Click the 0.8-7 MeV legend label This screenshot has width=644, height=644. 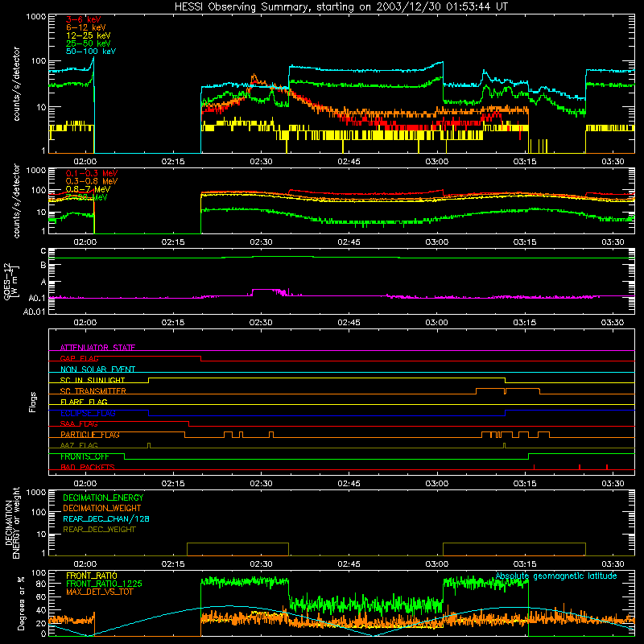pyautogui.click(x=88, y=189)
